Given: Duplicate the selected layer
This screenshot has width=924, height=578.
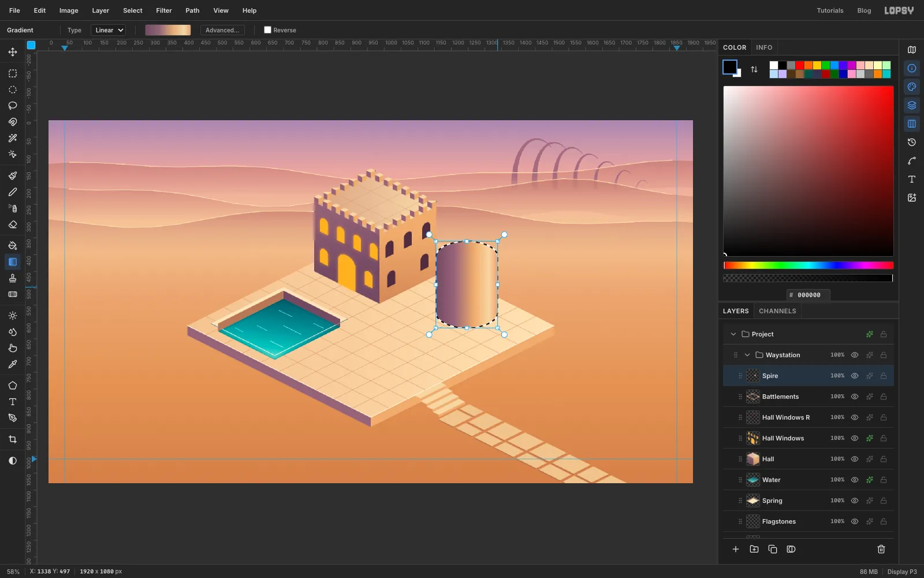Looking at the screenshot, I should [x=773, y=549].
